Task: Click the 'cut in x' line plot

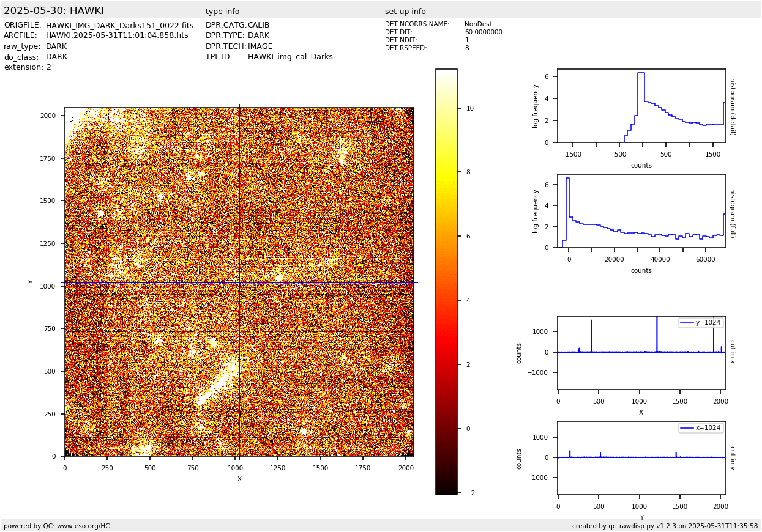Action: click(x=641, y=352)
